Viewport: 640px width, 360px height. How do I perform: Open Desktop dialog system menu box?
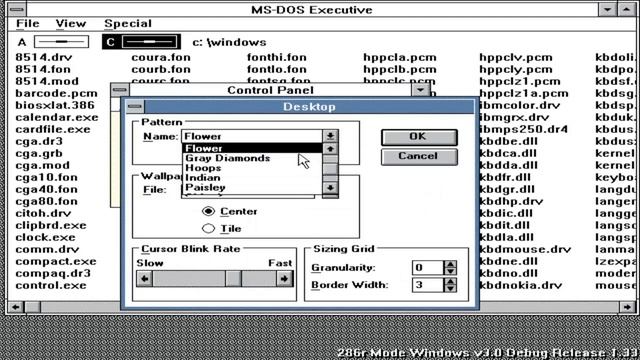135,107
